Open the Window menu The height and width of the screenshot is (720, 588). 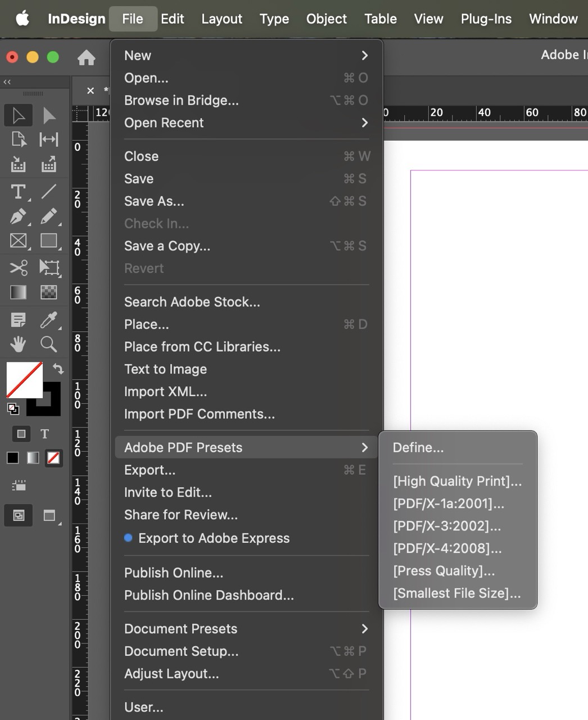pyautogui.click(x=553, y=19)
